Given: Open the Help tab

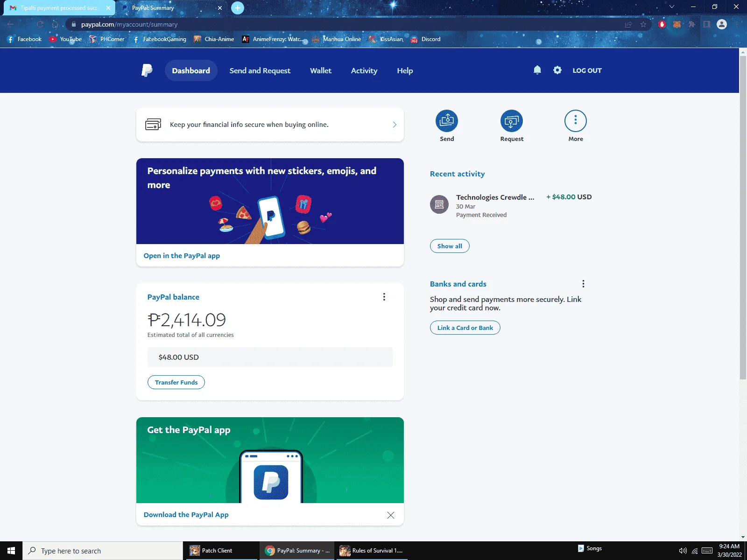Looking at the screenshot, I should tap(405, 70).
